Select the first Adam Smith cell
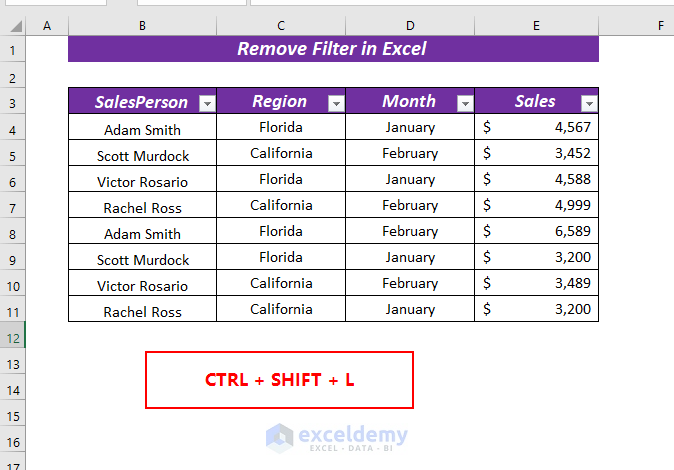This screenshot has width=674, height=470. tap(142, 129)
